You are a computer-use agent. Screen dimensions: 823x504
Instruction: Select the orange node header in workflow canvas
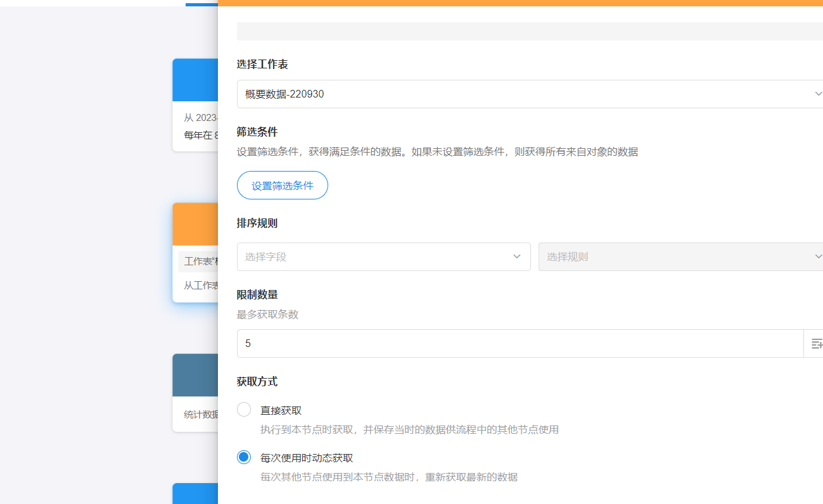[195, 224]
